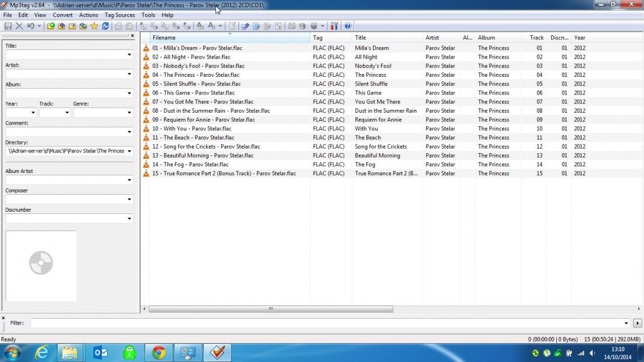Image resolution: width=644 pixels, height=362 pixels.
Task: Launch Google Chrome from the taskbar
Action: (x=158, y=353)
